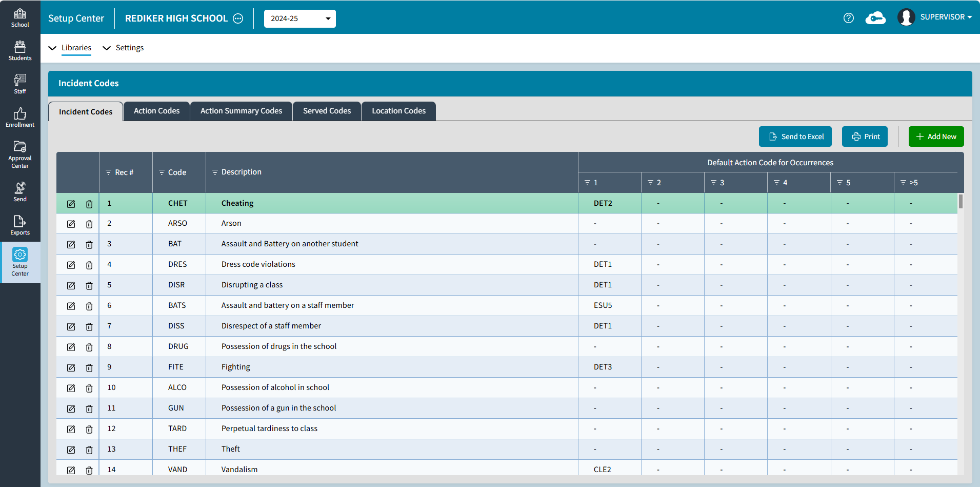980x487 pixels.
Task: Switch to the Action Codes tab
Action: [x=156, y=111]
